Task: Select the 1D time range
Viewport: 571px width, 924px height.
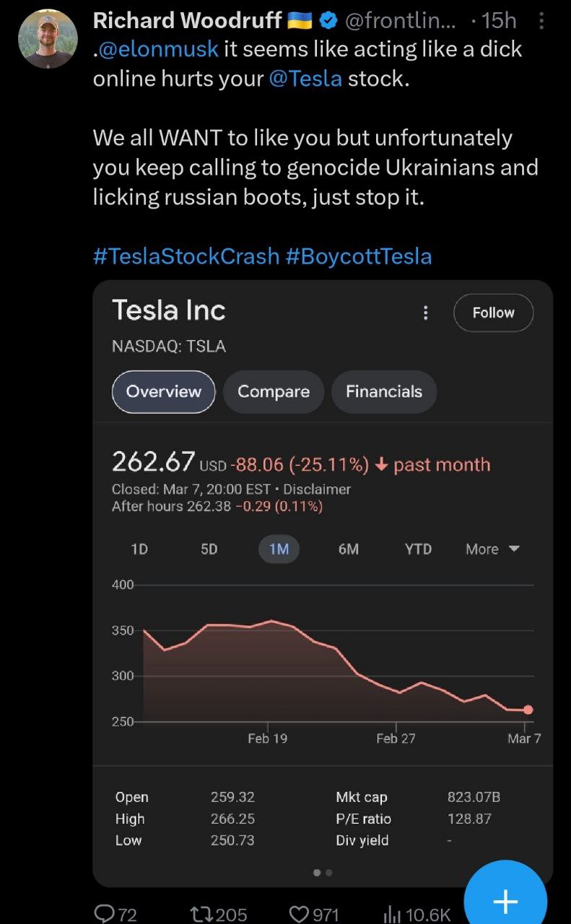Action: [139, 549]
